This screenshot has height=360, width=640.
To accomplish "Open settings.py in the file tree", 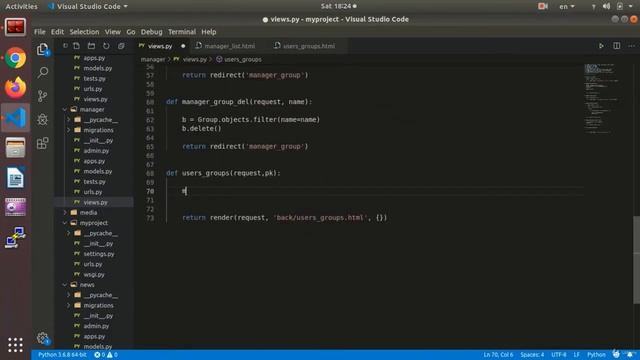I will (x=99, y=254).
